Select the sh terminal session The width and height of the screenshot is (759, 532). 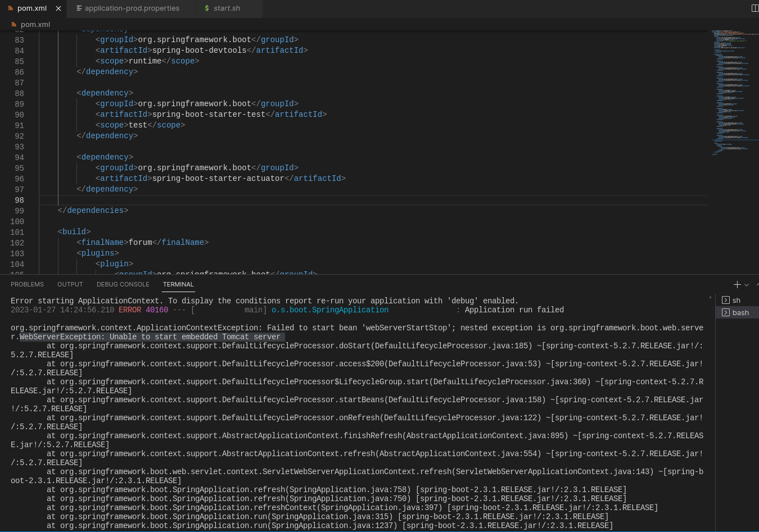point(737,300)
